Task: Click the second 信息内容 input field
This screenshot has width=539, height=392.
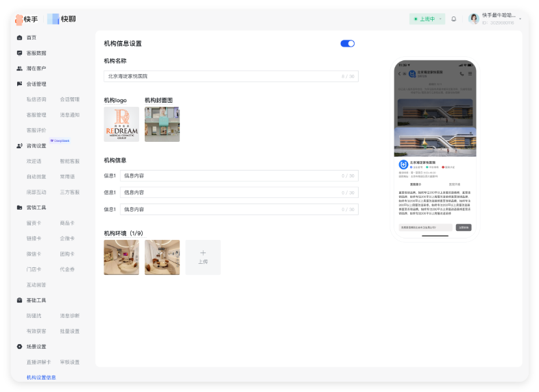Action: 239,193
